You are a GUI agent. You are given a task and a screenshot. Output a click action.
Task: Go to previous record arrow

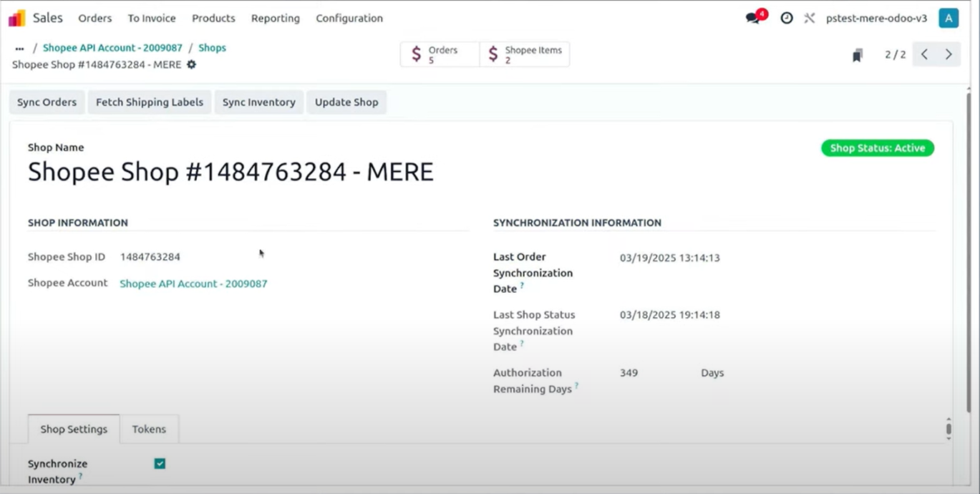924,54
